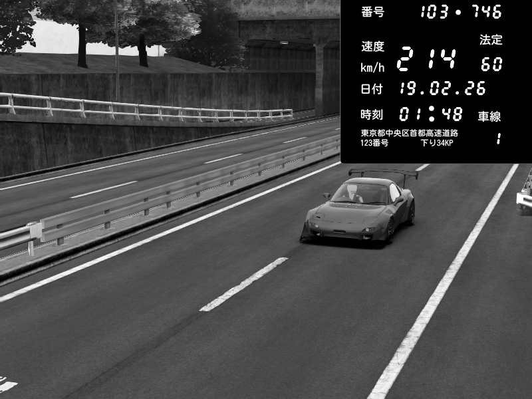Click the legal limit value 60
The image size is (532, 399).
coord(491,65)
